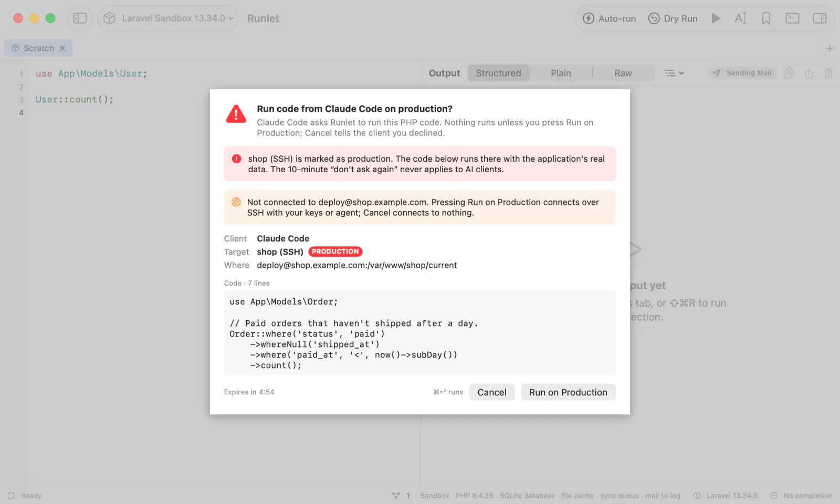Click the No completion status icon
The image size is (840, 504).
774,496
